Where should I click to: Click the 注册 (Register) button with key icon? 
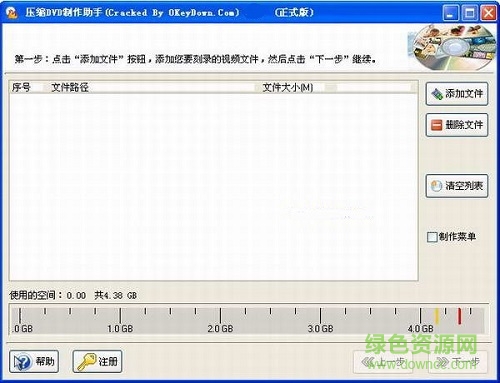tap(97, 361)
